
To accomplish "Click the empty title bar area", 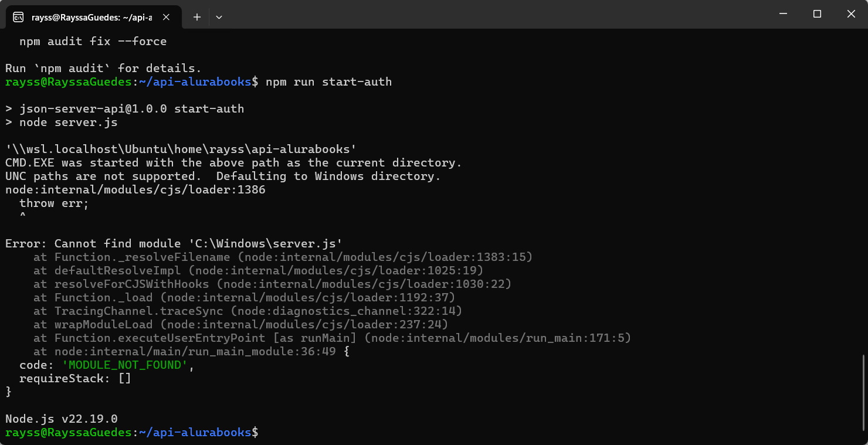I will click(x=499, y=14).
